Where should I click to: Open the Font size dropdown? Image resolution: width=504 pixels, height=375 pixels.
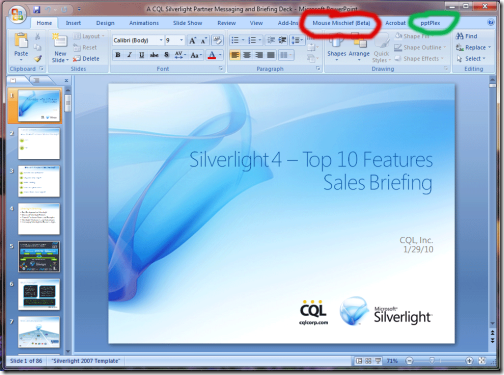tap(181, 40)
